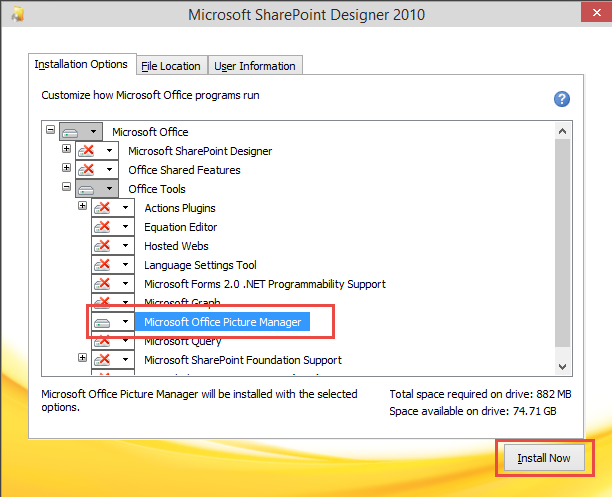Click Office Shared Features' red X icon

coord(87,170)
